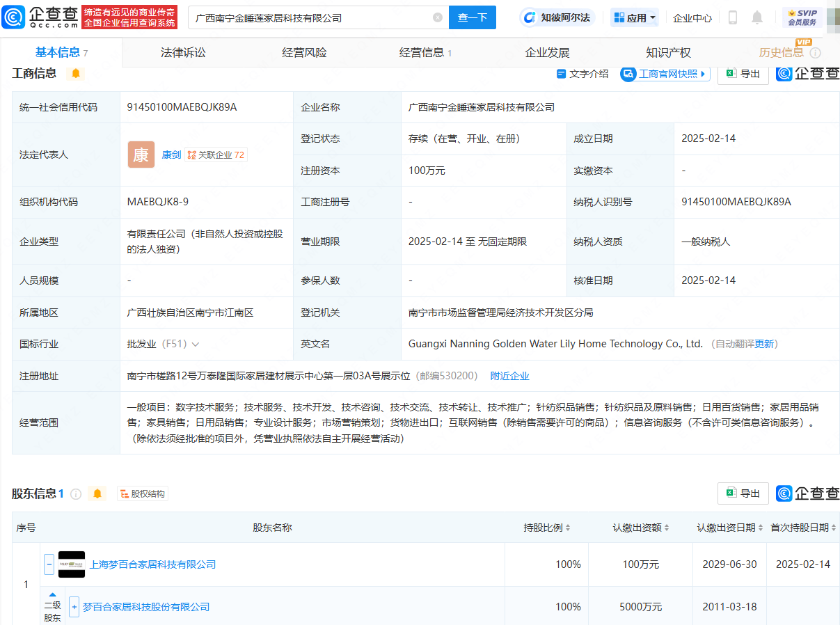Open 企业中心 link
The image size is (840, 625).
(x=692, y=18)
